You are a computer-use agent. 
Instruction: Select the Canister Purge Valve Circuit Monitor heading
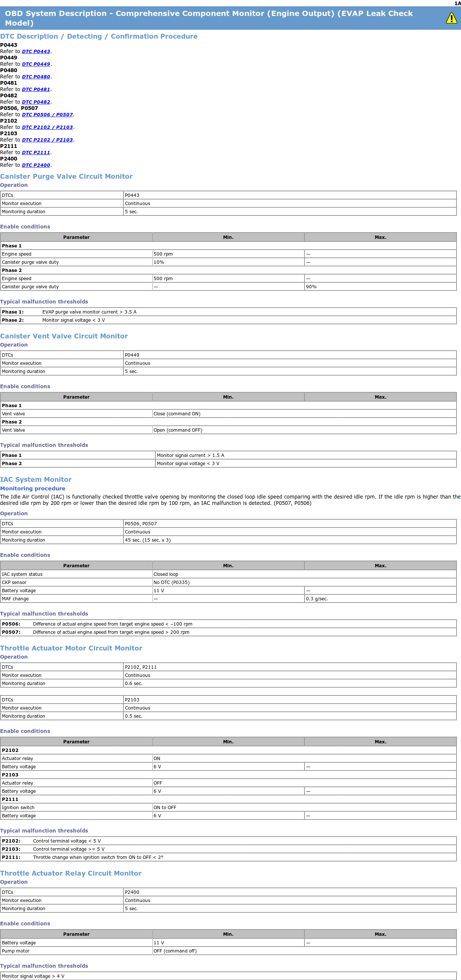click(66, 176)
